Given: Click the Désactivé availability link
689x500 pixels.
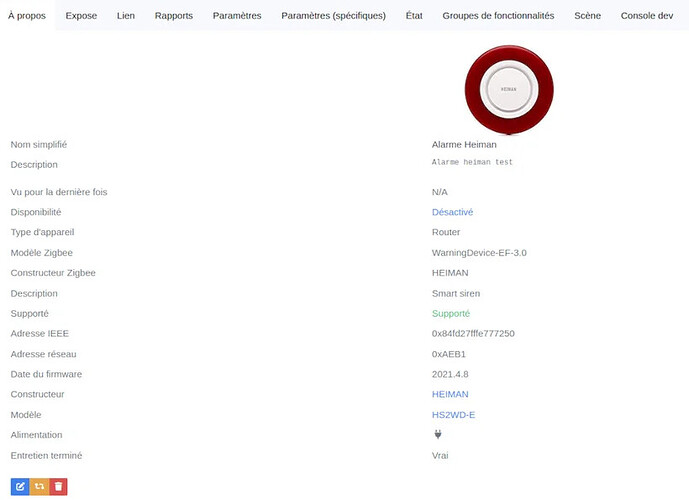Looking at the screenshot, I should (452, 212).
